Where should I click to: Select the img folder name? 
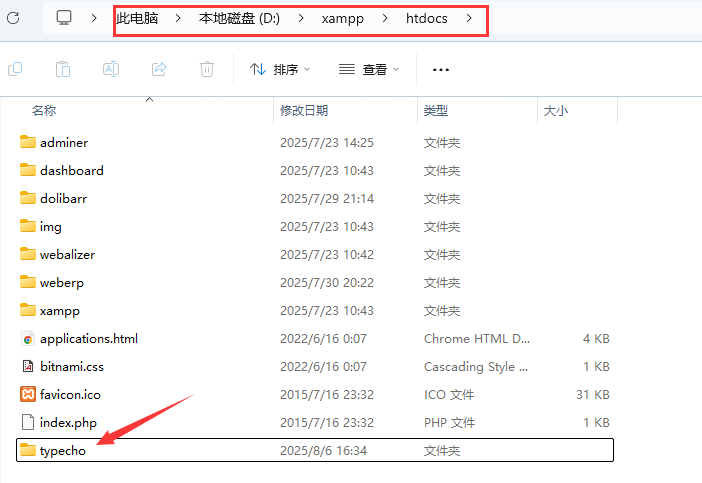coord(51,227)
